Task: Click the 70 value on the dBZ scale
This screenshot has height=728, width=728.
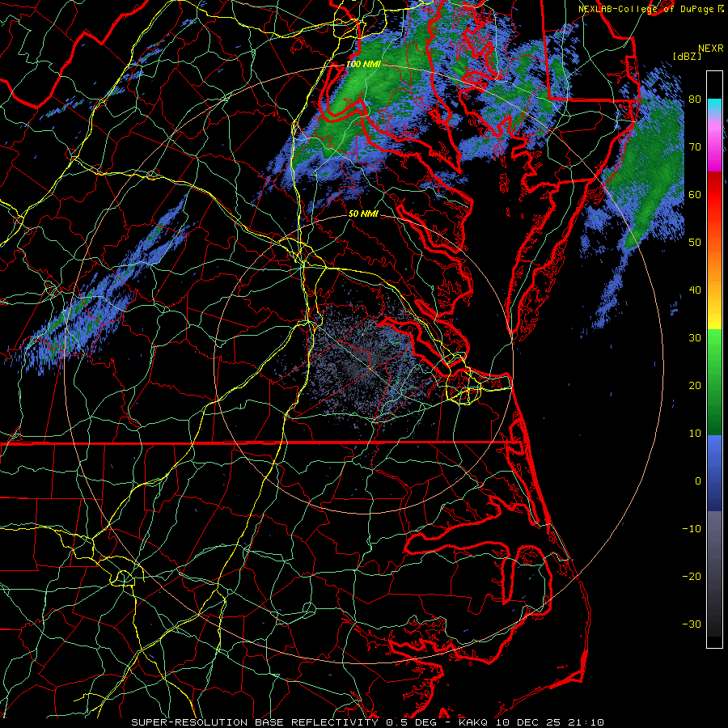Action: [x=695, y=147]
